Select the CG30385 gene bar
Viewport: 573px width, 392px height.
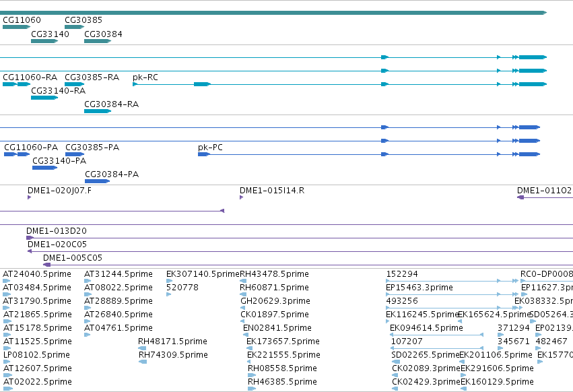75,27
